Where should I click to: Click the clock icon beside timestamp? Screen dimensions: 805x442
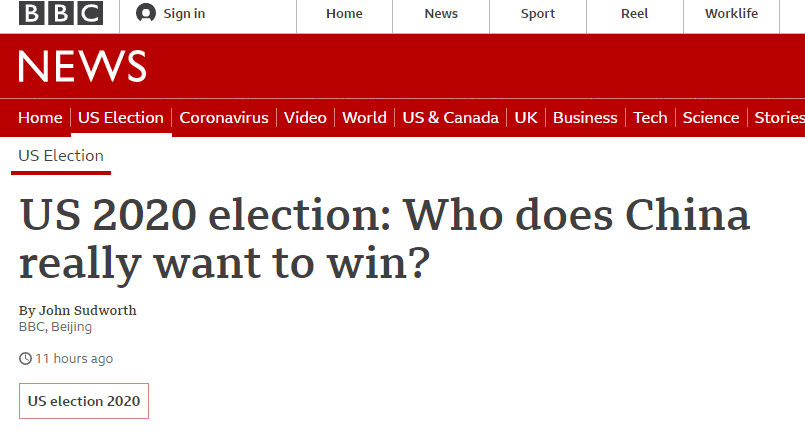coord(25,359)
